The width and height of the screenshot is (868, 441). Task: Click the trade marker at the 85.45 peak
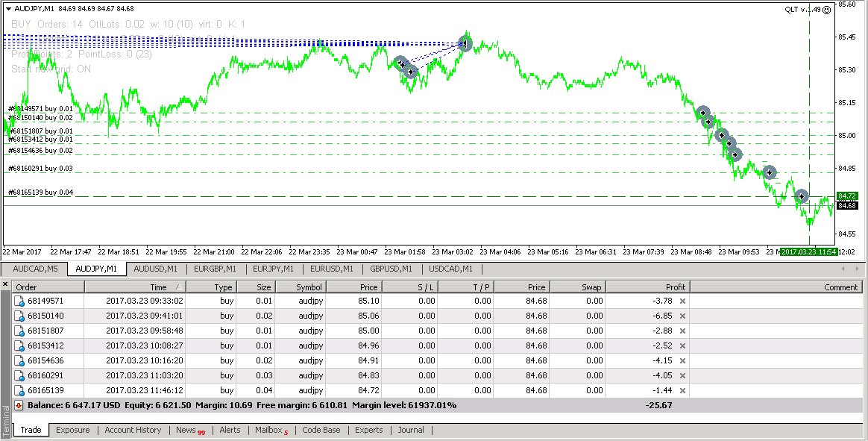pyautogui.click(x=465, y=44)
